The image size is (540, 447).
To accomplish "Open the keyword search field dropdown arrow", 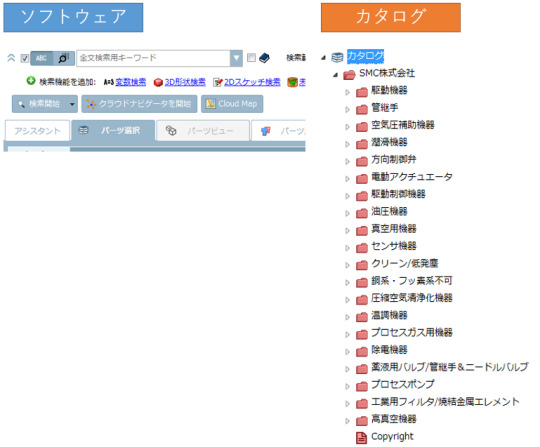I will pos(236,58).
